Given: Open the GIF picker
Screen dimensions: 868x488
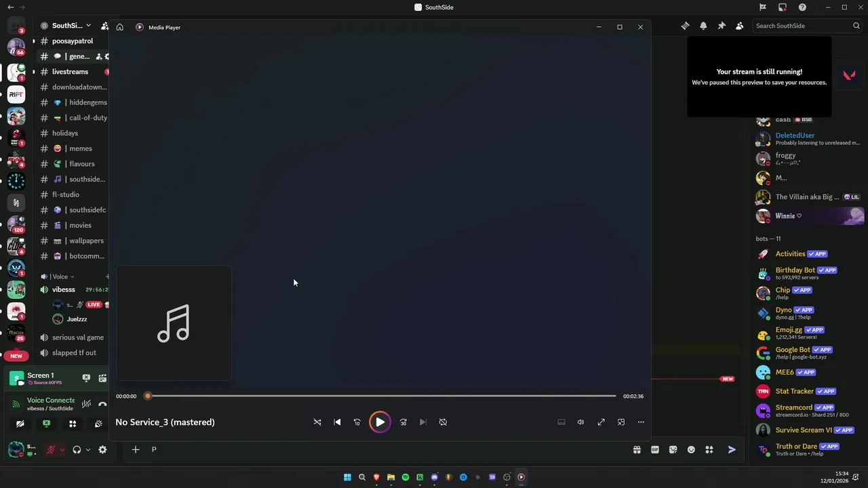Looking at the screenshot, I should [x=655, y=449].
